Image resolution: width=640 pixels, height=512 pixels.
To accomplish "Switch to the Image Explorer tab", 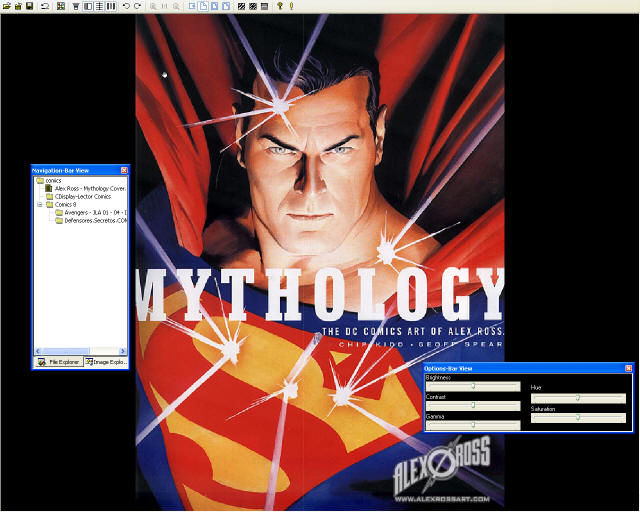I will [106, 362].
